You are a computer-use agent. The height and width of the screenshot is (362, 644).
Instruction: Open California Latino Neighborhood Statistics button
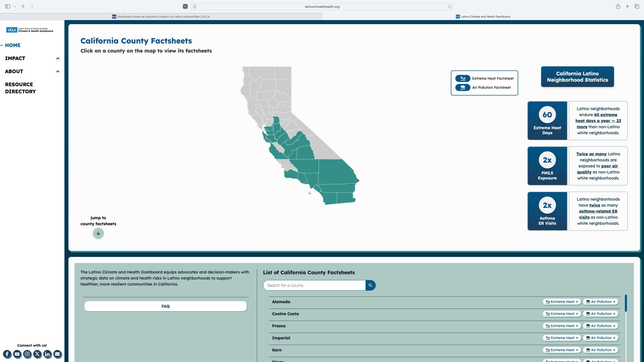point(577,77)
